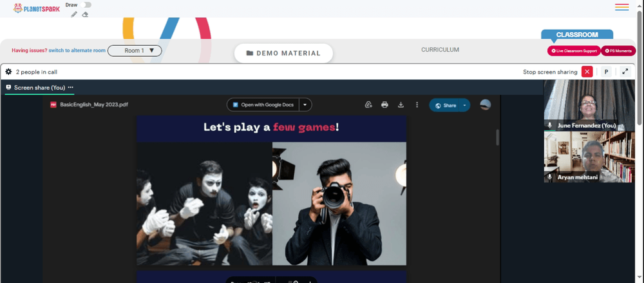
Task: Click the add to Drive icon
Action: [368, 105]
